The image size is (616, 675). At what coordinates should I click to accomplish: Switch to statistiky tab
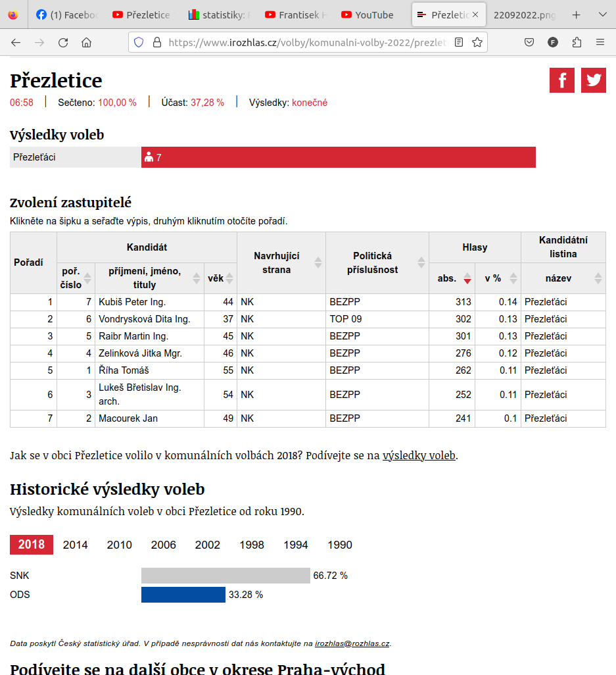(220, 15)
